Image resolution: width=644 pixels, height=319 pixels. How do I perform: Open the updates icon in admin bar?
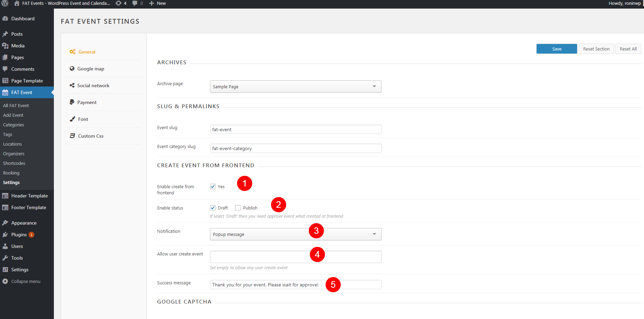[118, 3]
